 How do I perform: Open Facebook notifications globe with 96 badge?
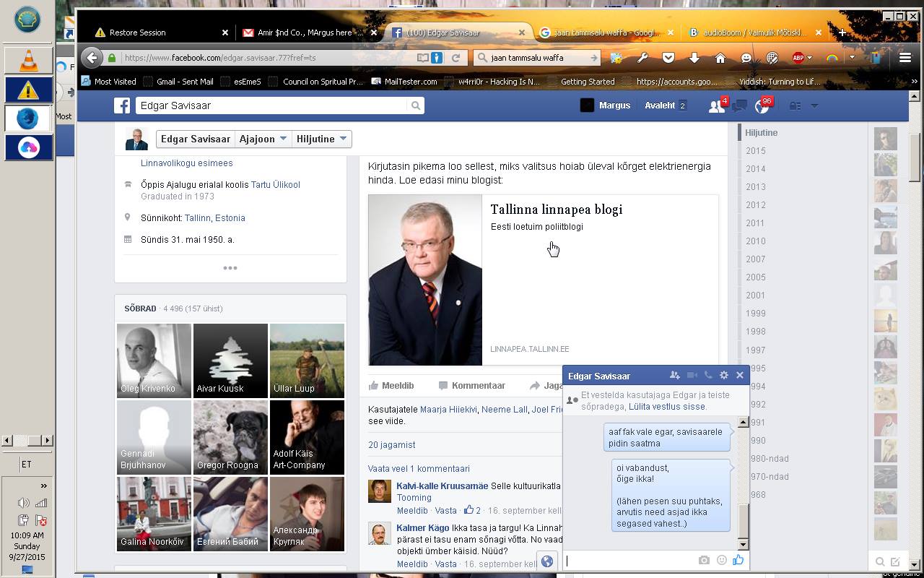(762, 106)
